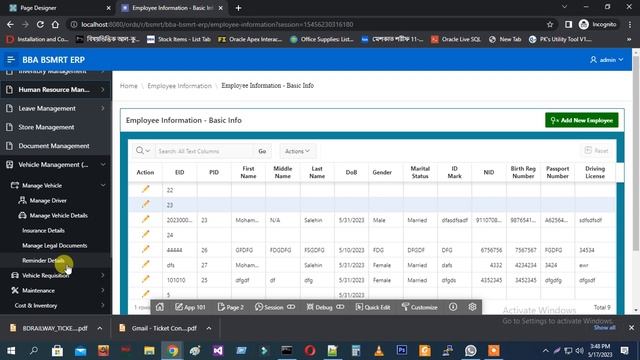Expand Cost & Inventory submenu
The image size is (640, 360).
(x=102, y=306)
